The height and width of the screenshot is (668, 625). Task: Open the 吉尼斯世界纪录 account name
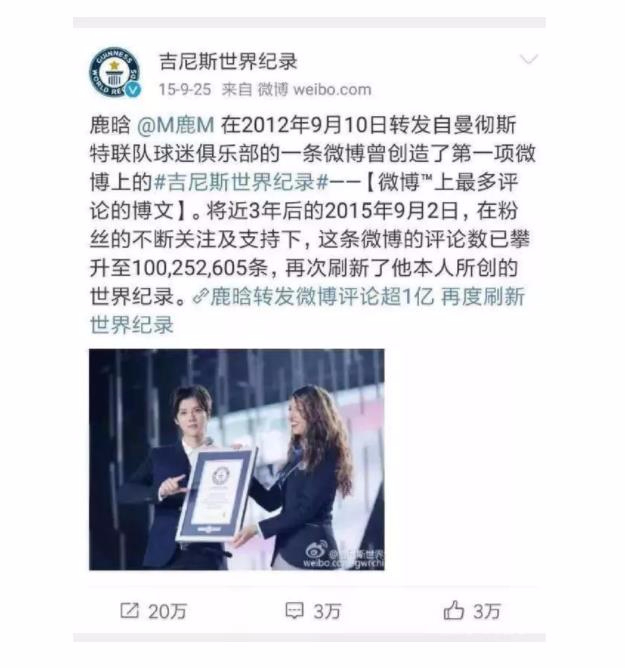coord(228,61)
